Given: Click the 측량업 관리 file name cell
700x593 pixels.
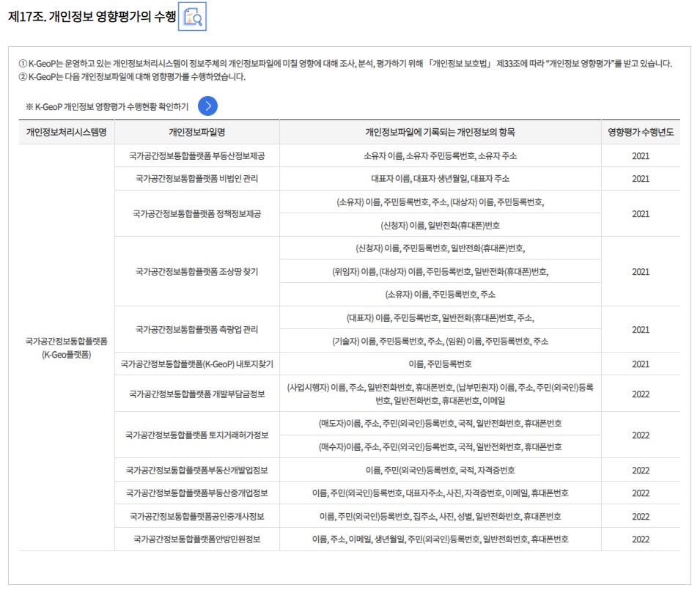Looking at the screenshot, I should 196,330.
